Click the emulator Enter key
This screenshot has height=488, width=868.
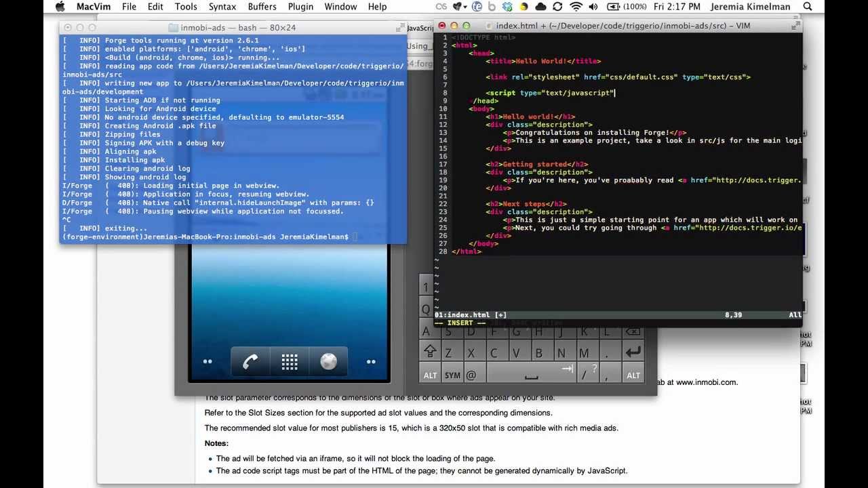(x=633, y=352)
